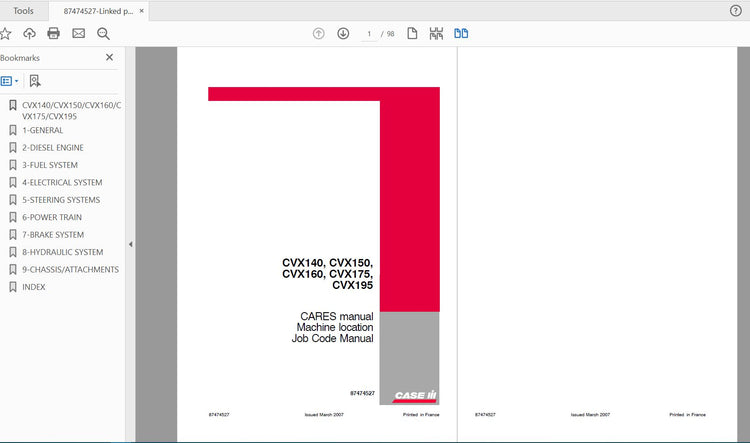Screen dimensions: 750x443
Task: Click the CASE logo on cover page
Action: 415,396
